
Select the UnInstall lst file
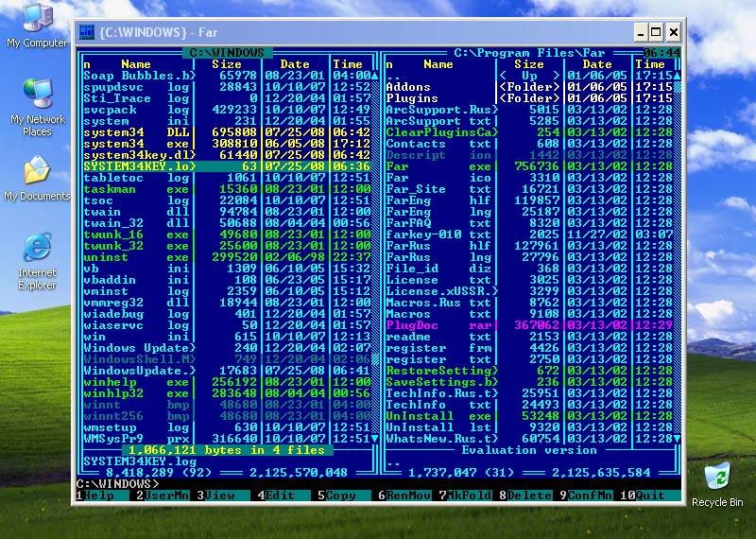(x=529, y=427)
